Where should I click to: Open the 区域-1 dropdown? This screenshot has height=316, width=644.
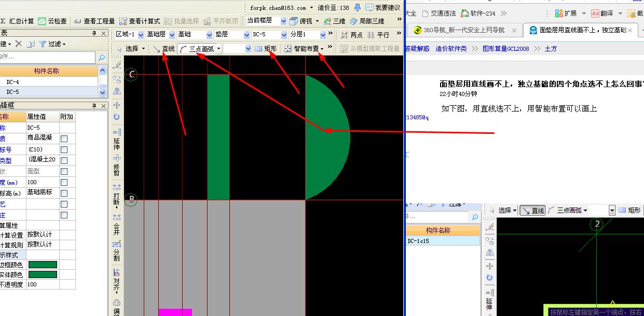pos(140,35)
